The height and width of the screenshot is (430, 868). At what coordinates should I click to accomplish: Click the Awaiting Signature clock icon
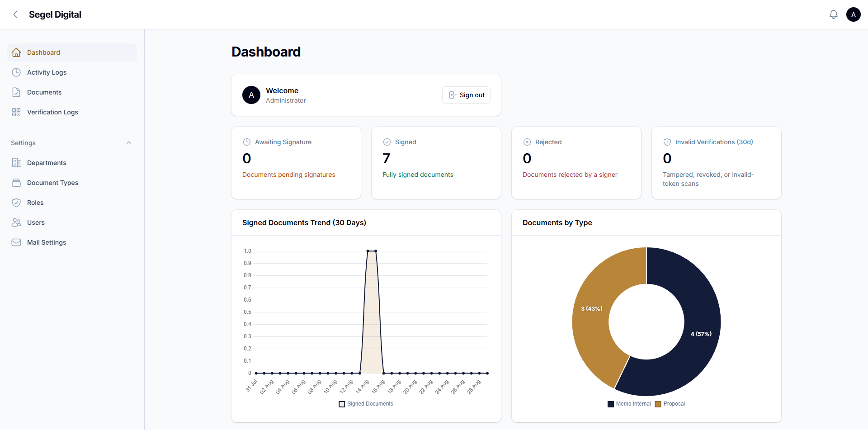point(247,142)
